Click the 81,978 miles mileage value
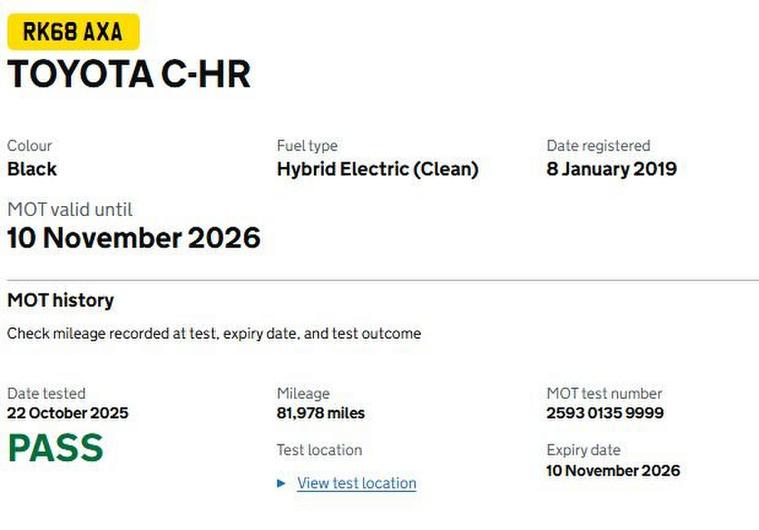 [320, 413]
